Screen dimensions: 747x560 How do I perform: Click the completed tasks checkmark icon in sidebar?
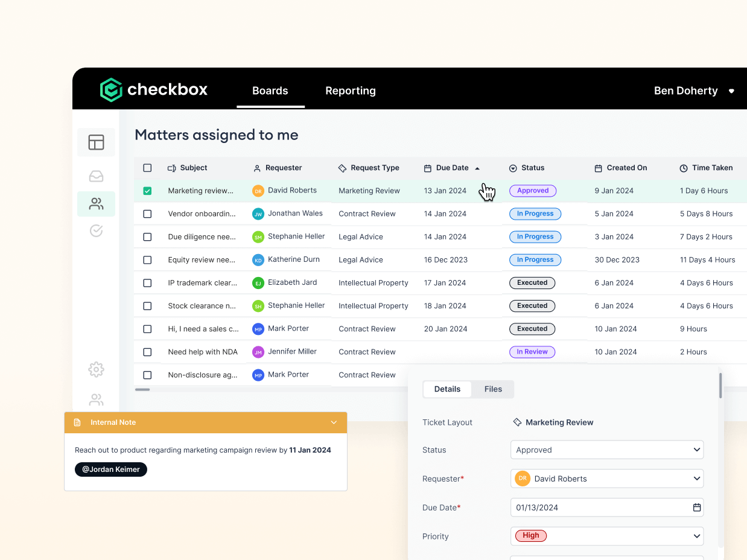pyautogui.click(x=96, y=231)
